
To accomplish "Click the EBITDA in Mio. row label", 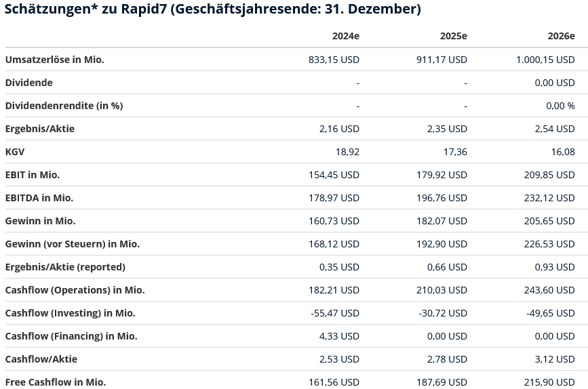I will (39, 198).
